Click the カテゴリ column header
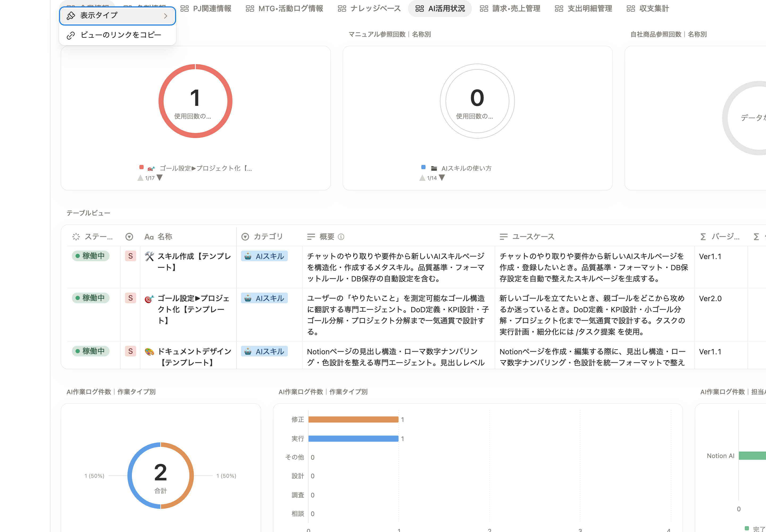 coord(269,237)
